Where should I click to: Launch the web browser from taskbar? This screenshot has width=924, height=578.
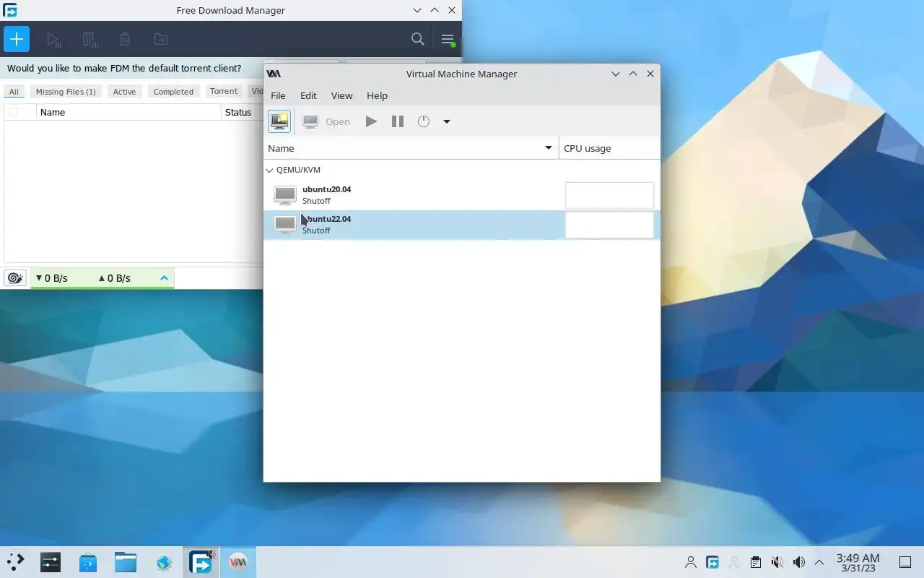point(164,562)
